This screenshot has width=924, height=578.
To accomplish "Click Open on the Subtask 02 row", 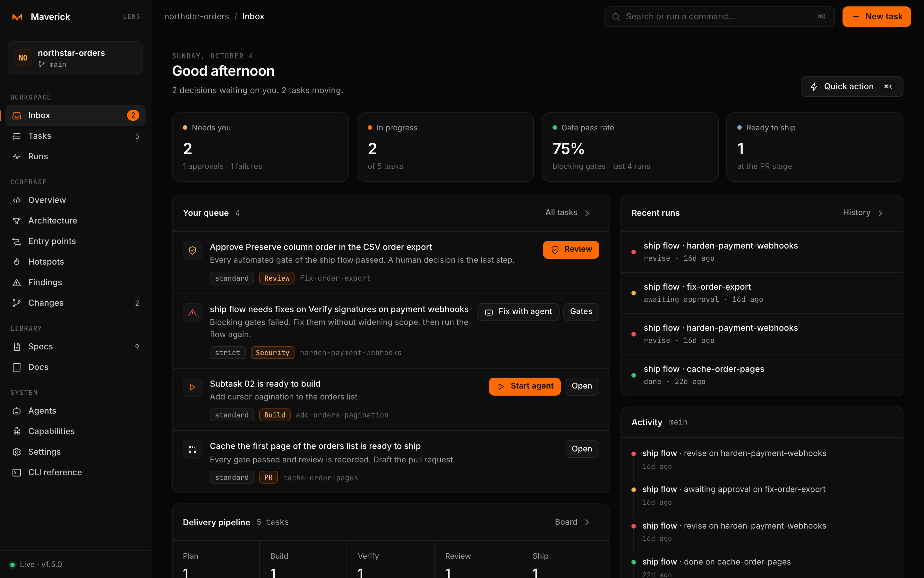I will pyautogui.click(x=581, y=387).
